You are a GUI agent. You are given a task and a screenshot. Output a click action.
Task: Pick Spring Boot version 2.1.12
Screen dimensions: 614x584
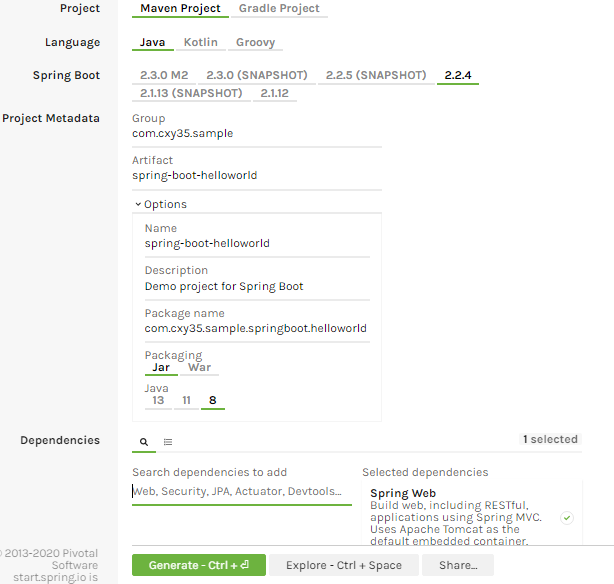tap(274, 94)
